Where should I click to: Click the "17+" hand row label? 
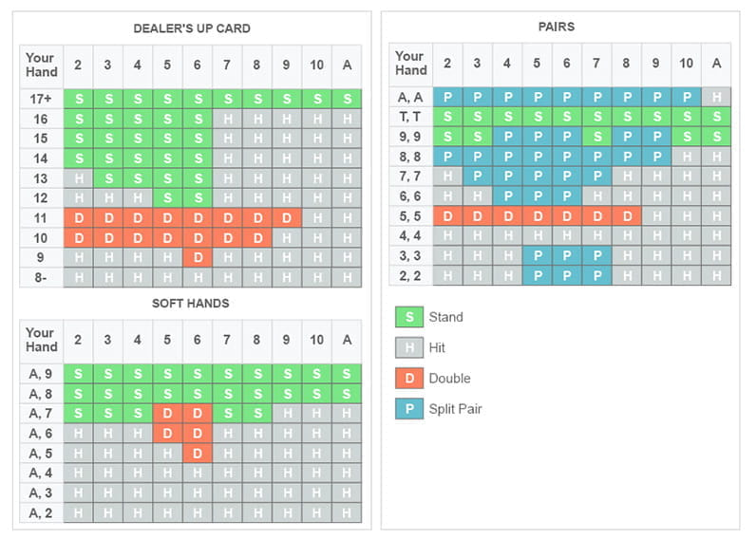tap(41, 97)
